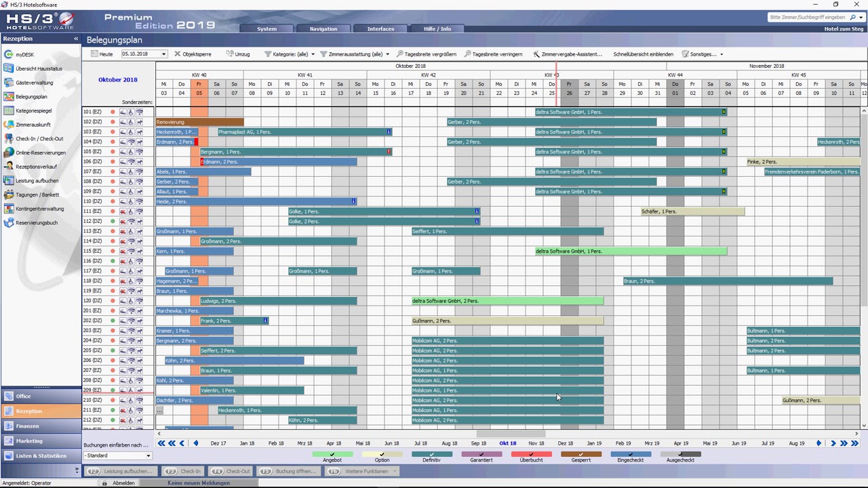Click the Check-Out F4 button
868x488 pixels.
coord(231,471)
